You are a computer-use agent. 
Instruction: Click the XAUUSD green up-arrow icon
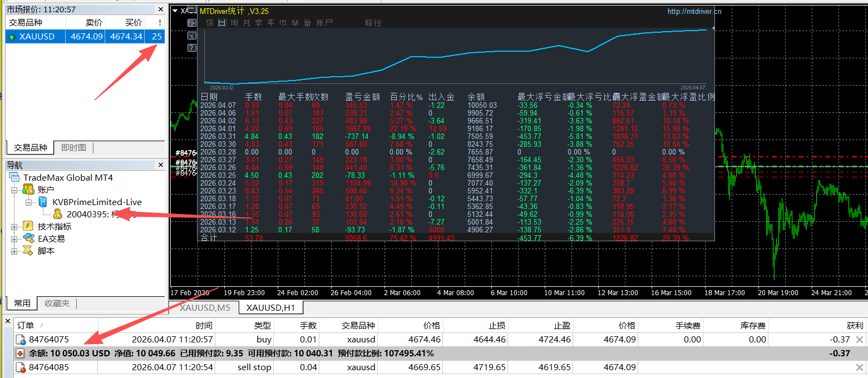click(12, 37)
